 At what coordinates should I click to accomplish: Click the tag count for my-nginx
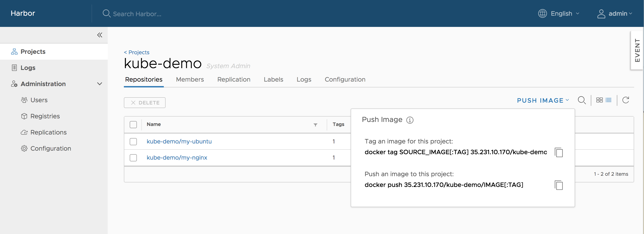[x=333, y=158]
